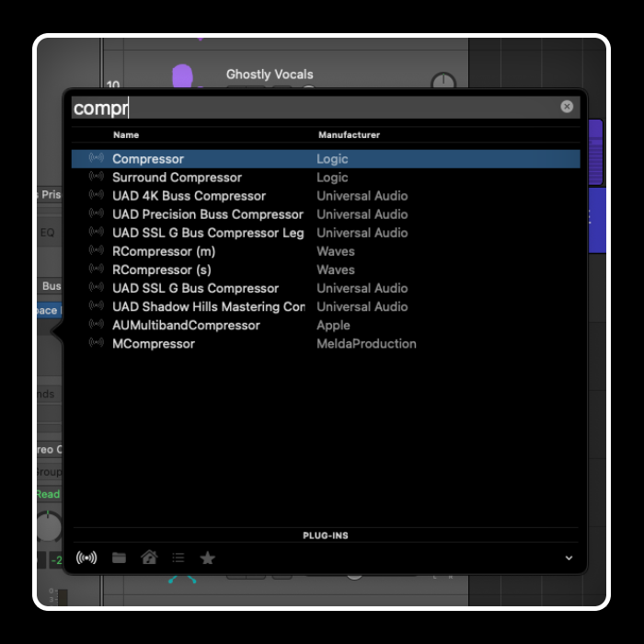Screen dimensions: 644x644
Task: Click the Universal Audio cell for UAD 4K Buss
Action: coord(362,196)
